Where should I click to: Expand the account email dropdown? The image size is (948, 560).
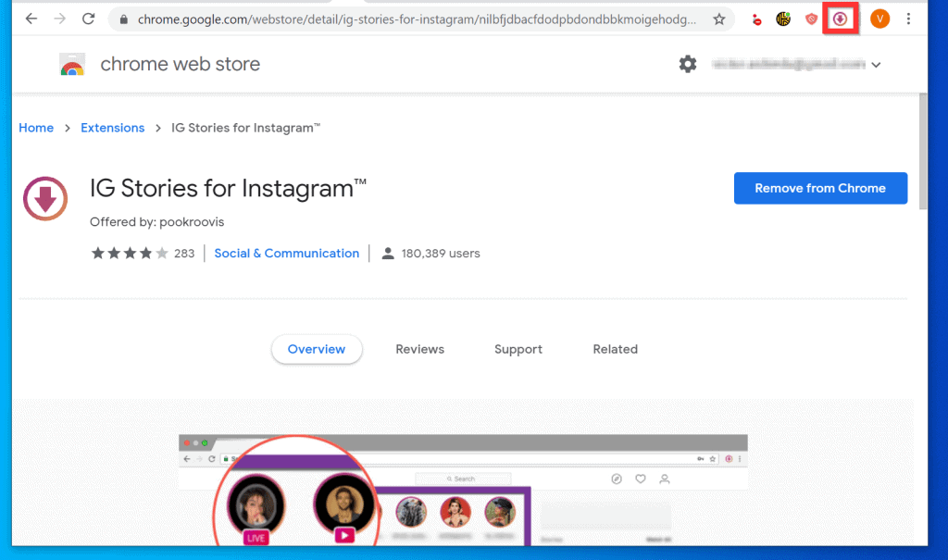[x=876, y=65]
